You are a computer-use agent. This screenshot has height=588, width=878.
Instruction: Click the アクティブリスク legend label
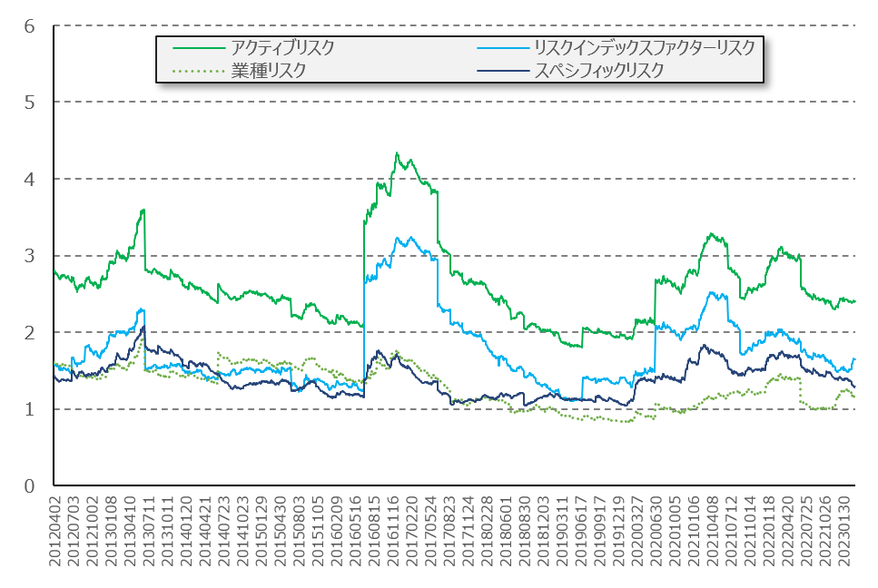[281, 48]
